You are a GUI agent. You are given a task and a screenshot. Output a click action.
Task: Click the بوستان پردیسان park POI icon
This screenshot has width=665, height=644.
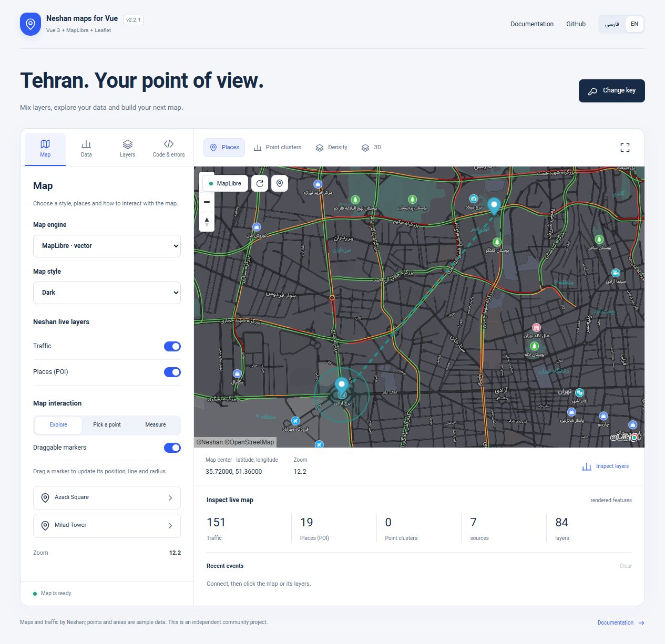point(413,200)
